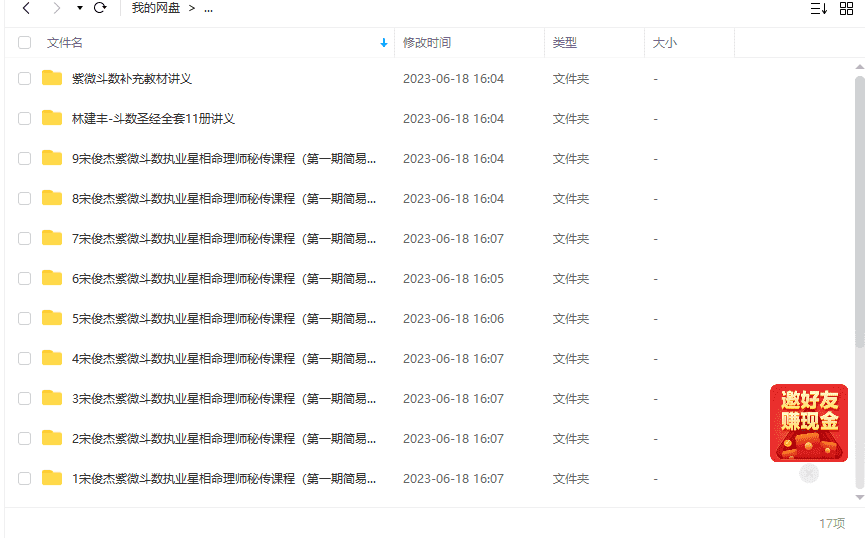Open the 邀好友赚现金 promotion banner
The image size is (865, 538).
click(x=808, y=422)
